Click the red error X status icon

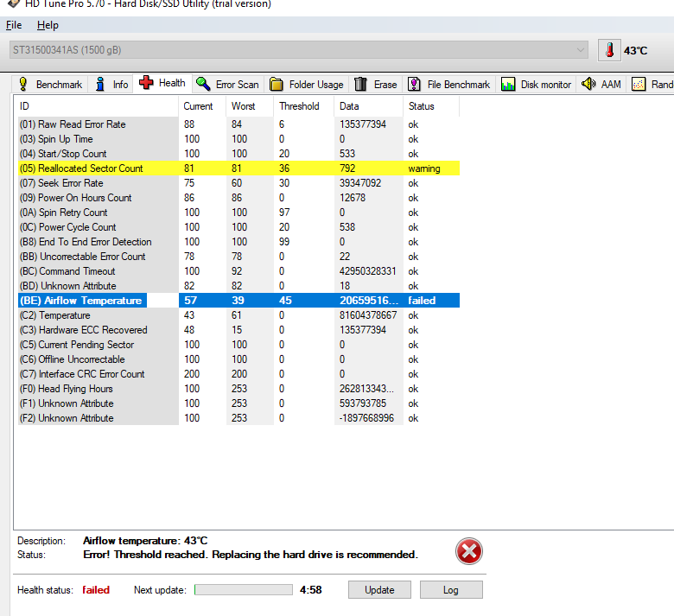pyautogui.click(x=469, y=551)
